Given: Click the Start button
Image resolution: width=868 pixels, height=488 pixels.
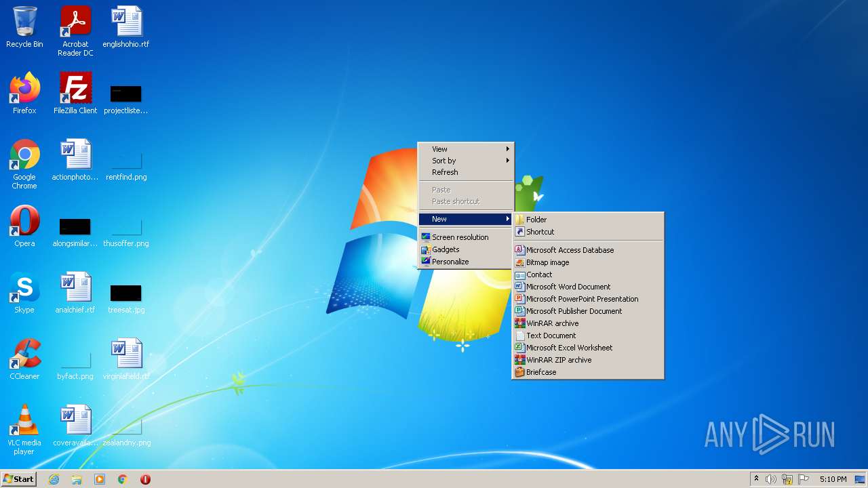Looking at the screenshot, I should pos(18,479).
